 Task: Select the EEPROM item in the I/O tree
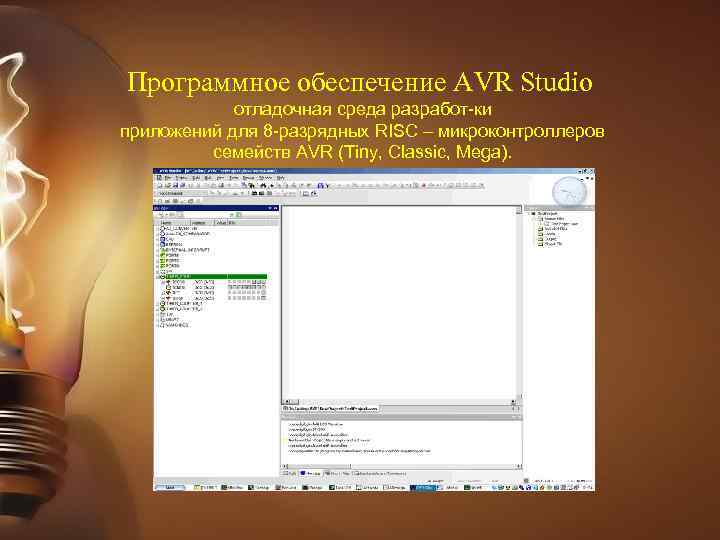(171, 245)
